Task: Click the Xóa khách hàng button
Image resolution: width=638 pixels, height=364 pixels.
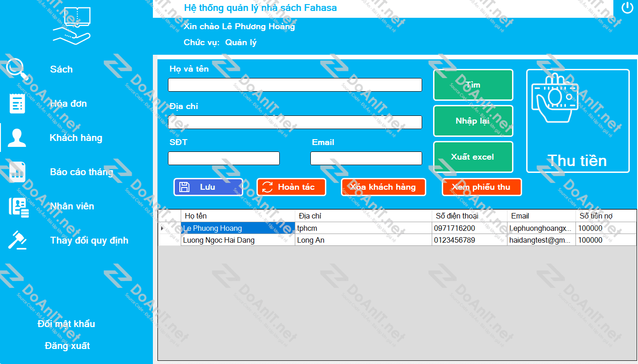Action: [x=383, y=187]
